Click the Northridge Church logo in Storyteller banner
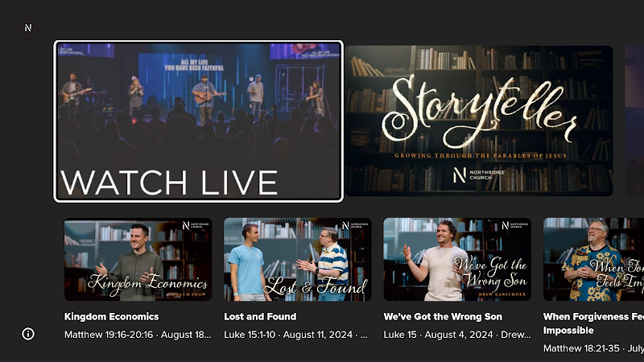644x362 pixels. click(x=478, y=175)
